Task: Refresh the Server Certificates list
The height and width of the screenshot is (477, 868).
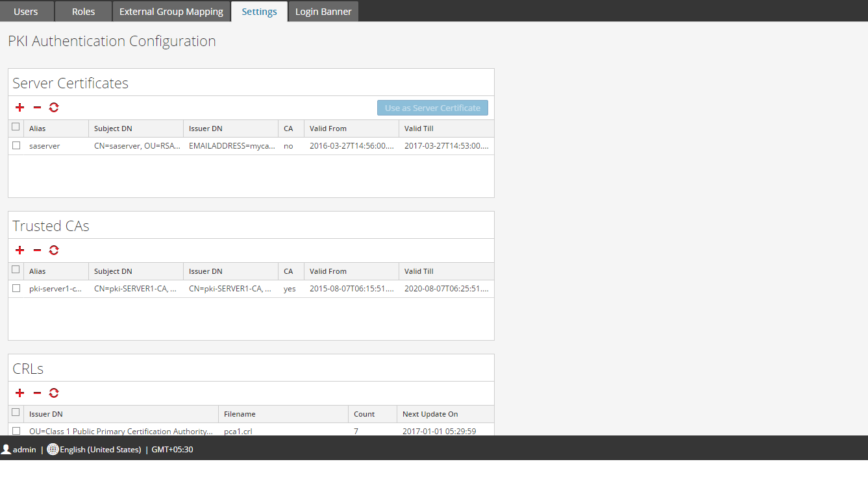Action: [x=54, y=108]
